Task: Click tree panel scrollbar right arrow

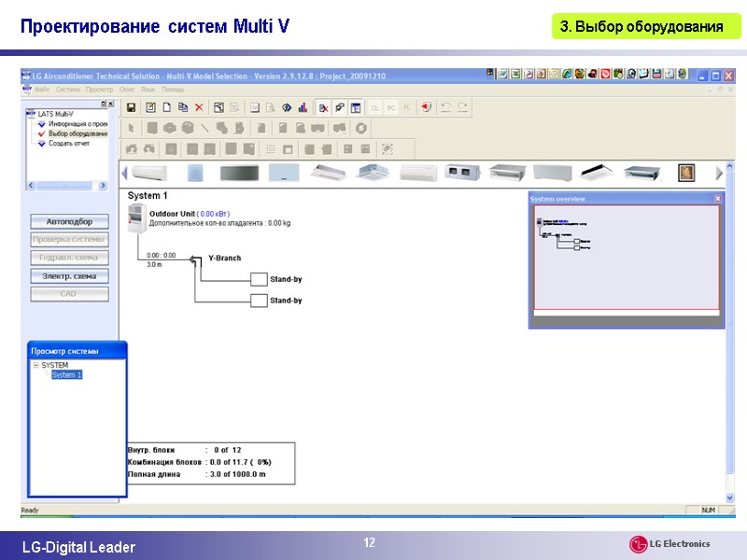Action: [103, 185]
